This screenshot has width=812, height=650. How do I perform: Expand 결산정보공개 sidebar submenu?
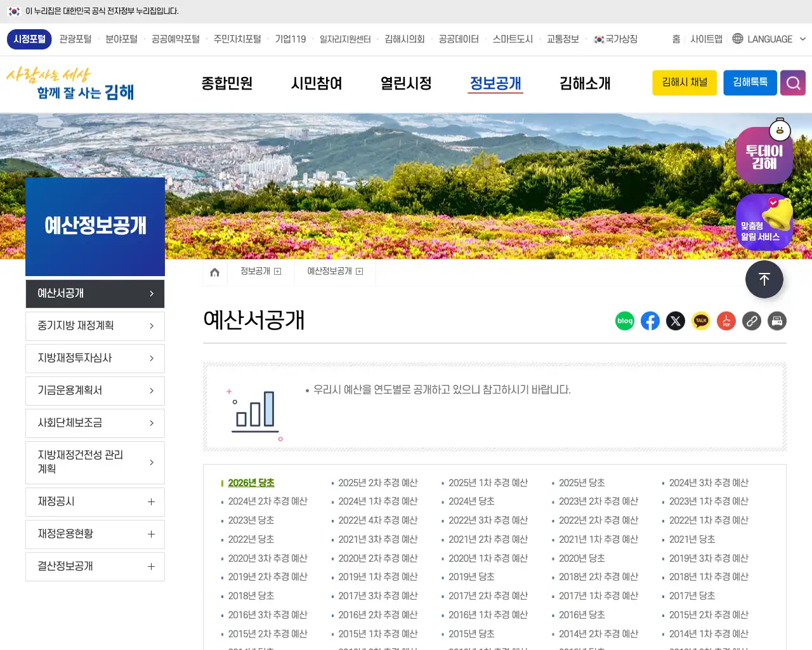coord(151,566)
